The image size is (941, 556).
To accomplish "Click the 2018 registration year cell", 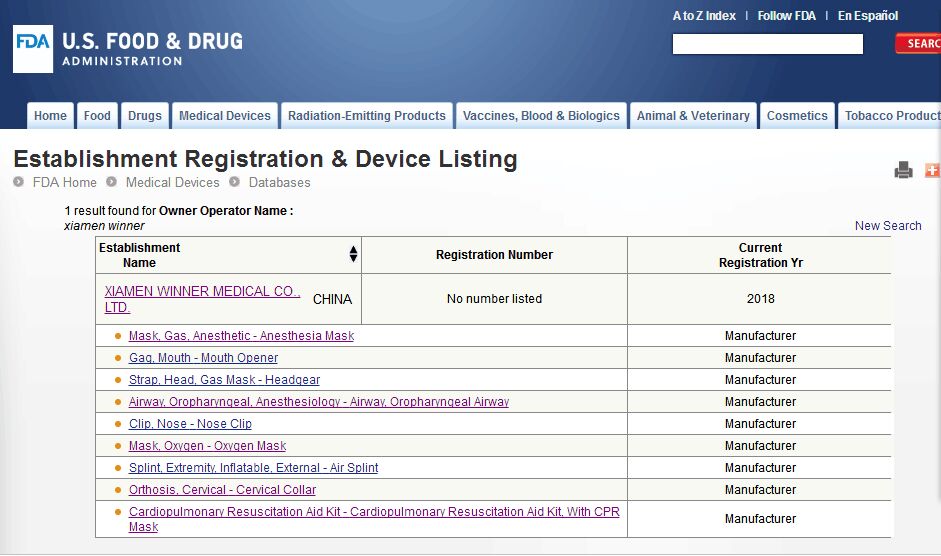I will 760,298.
